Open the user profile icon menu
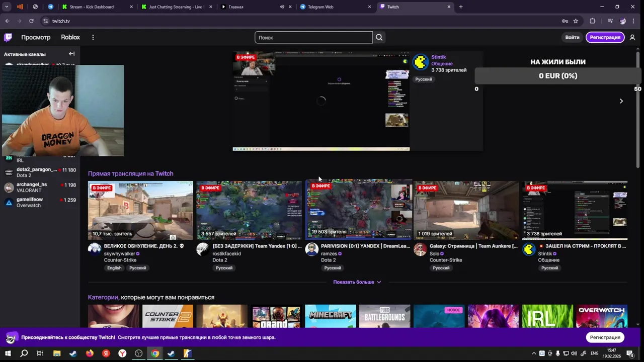This screenshot has width=644, height=362. (x=632, y=37)
